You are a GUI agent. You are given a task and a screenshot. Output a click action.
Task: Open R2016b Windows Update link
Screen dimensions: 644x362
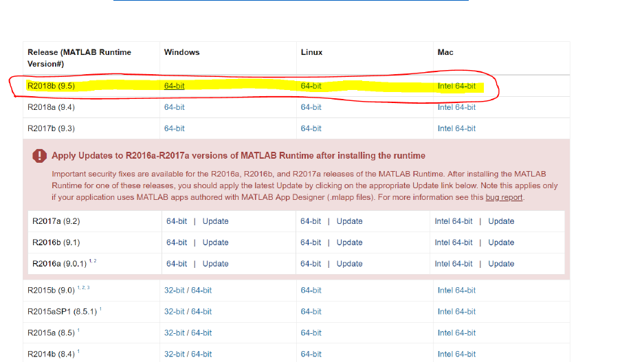point(215,242)
